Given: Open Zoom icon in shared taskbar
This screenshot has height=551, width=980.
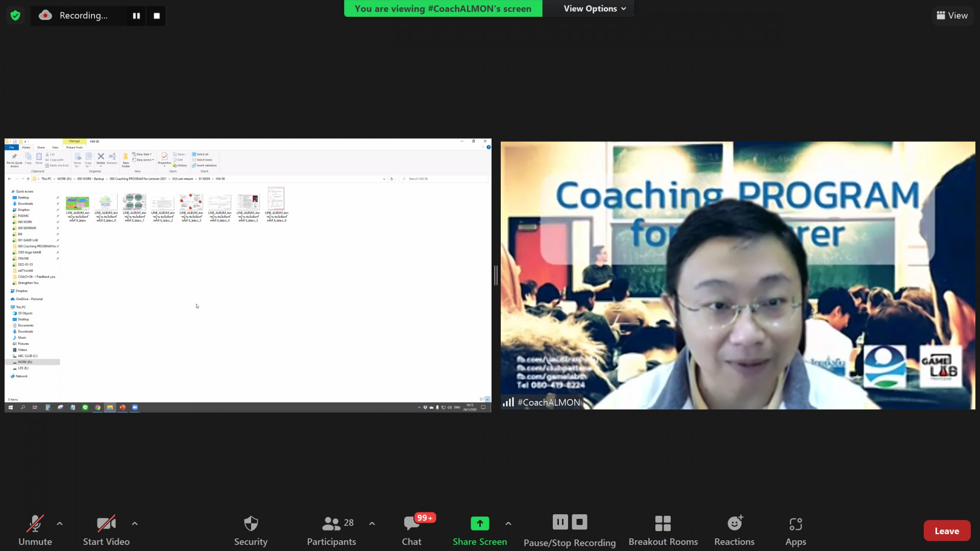Looking at the screenshot, I should pos(135,408).
